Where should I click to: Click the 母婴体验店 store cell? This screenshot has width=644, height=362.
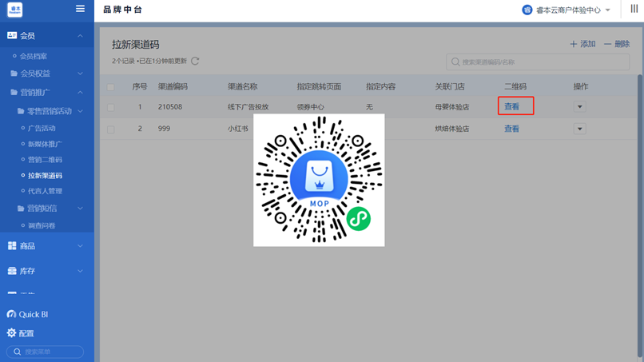point(451,107)
